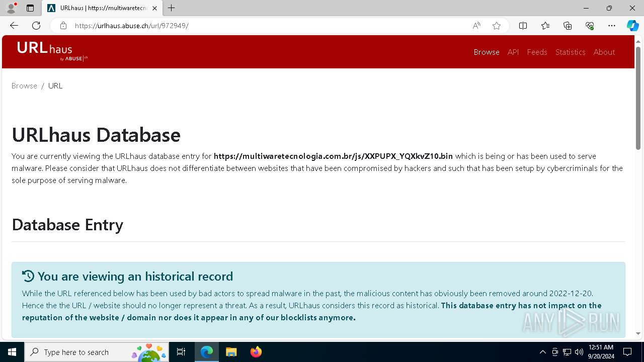Click the URLhaus Database heading

[x=96, y=135]
